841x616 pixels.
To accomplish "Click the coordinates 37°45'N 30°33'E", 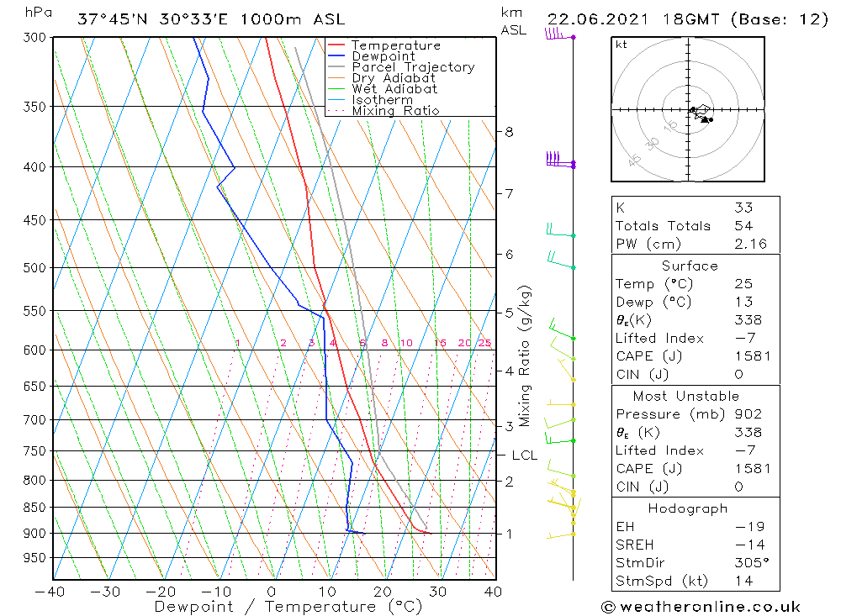I will [x=153, y=20].
